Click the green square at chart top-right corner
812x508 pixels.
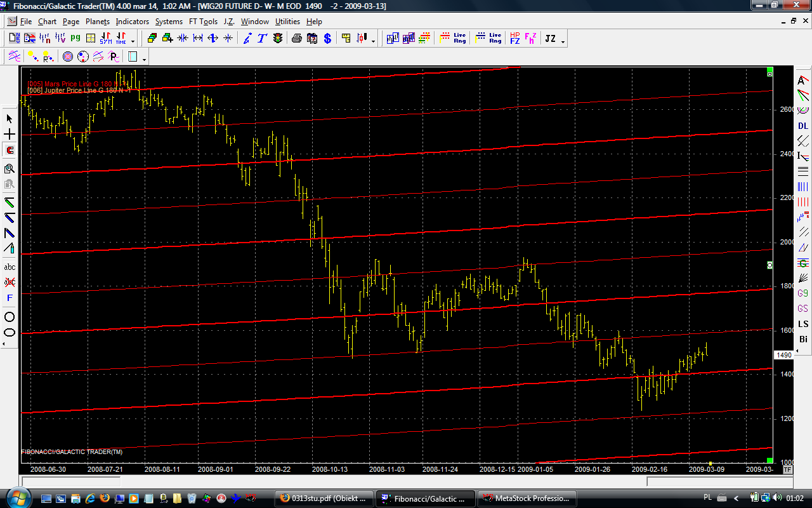coord(769,70)
